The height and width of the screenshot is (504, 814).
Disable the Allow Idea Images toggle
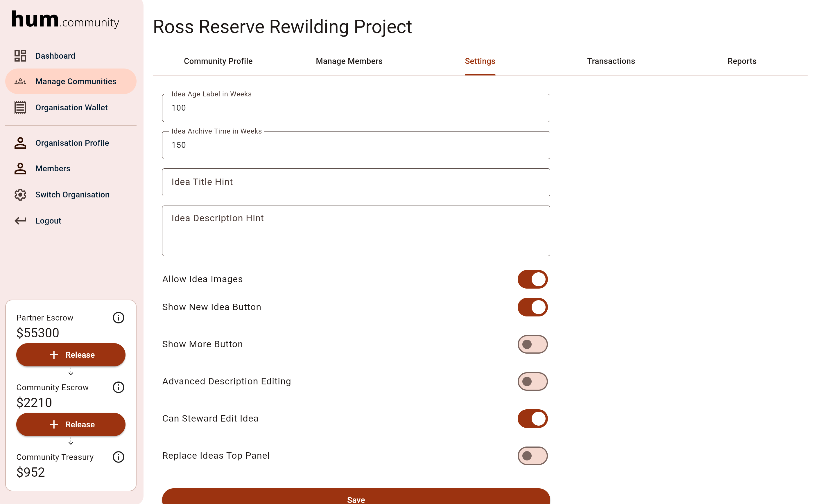(x=532, y=279)
